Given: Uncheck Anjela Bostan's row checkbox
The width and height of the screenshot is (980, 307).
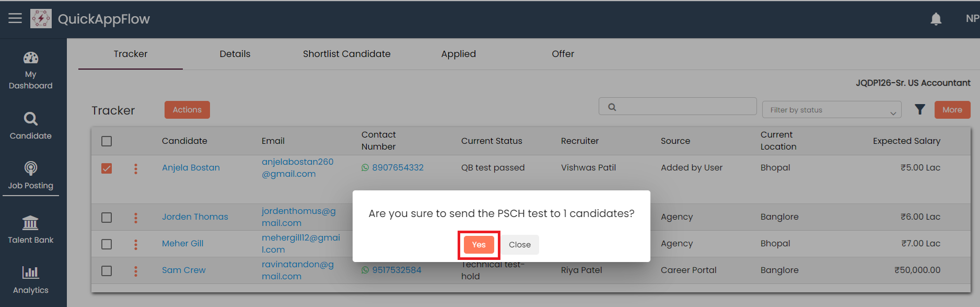Looking at the screenshot, I should point(107,168).
